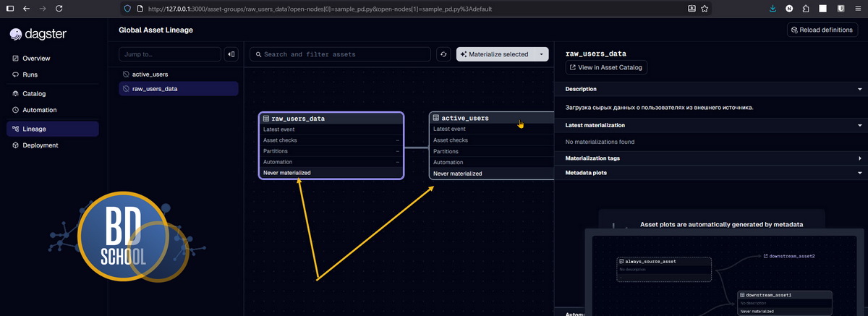Open browser downloads arrow icon

pyautogui.click(x=773, y=9)
